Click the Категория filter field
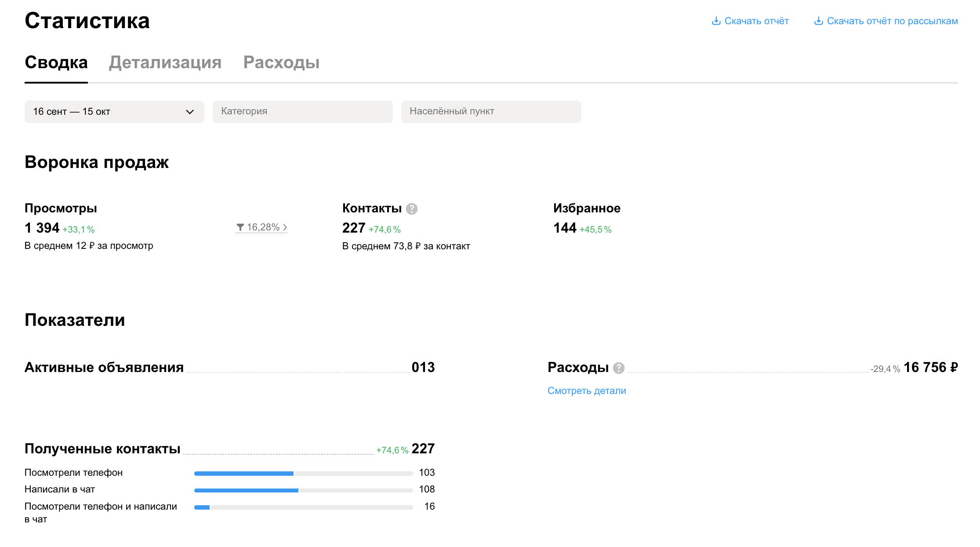The image size is (980, 547). (x=302, y=112)
